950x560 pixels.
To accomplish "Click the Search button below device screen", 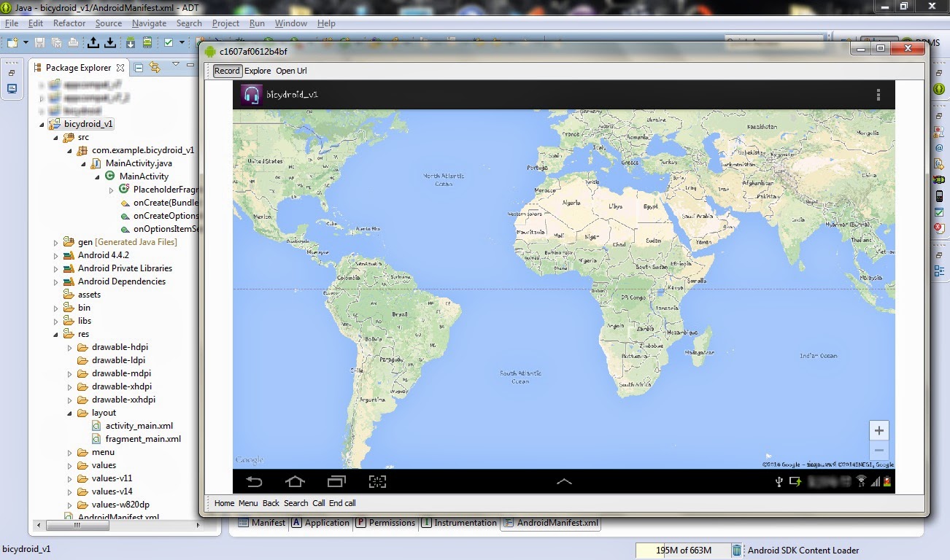I will point(296,503).
